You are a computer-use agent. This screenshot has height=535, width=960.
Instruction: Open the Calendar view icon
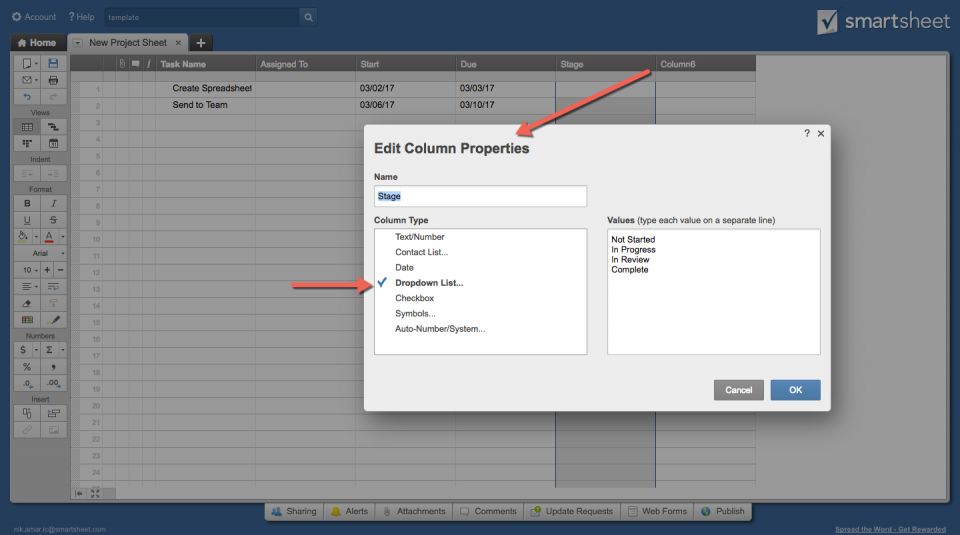pos(53,144)
